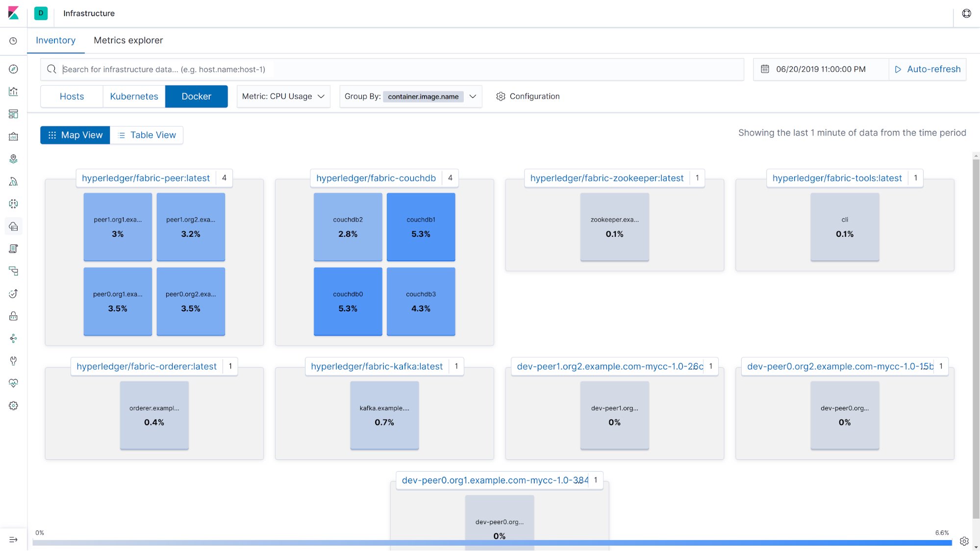This screenshot has width=980, height=551.
Task: Select couchdb1 tile showing 5.3%
Action: tap(421, 227)
